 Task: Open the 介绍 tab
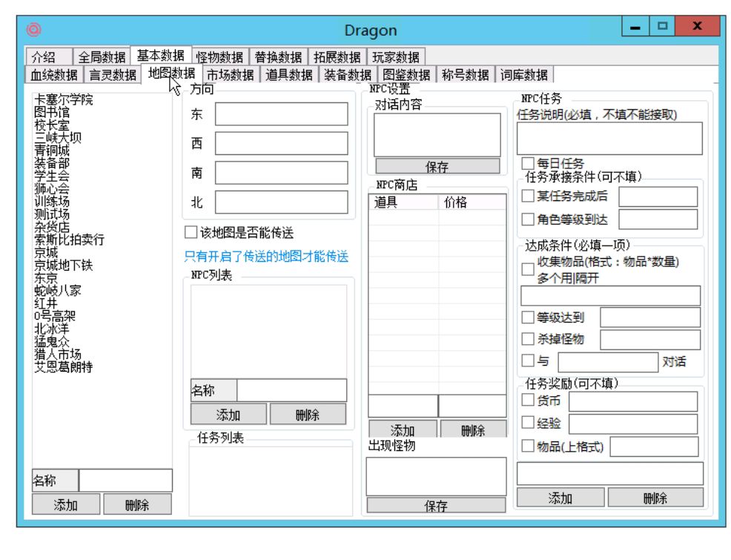[49, 57]
